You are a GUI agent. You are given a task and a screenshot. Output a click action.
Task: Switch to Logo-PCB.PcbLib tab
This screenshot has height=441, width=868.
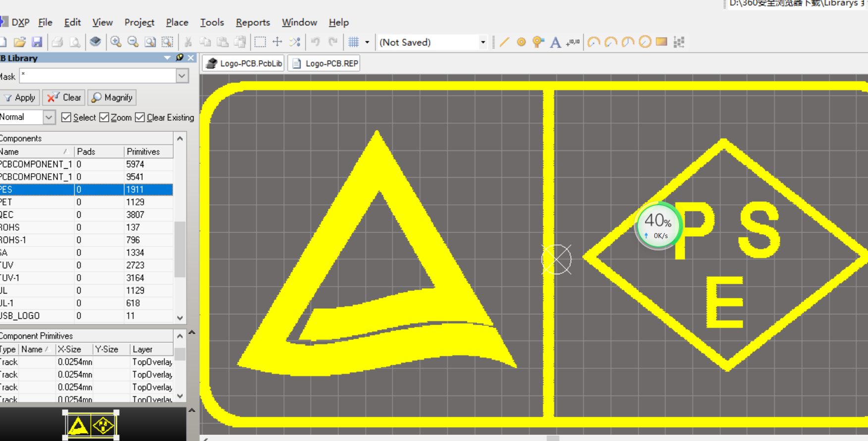[x=244, y=63]
